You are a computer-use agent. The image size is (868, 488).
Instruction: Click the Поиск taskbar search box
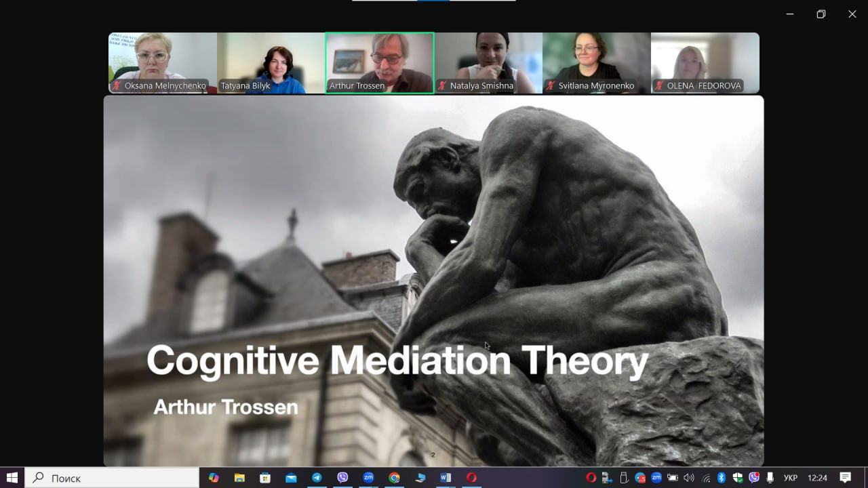[112, 478]
